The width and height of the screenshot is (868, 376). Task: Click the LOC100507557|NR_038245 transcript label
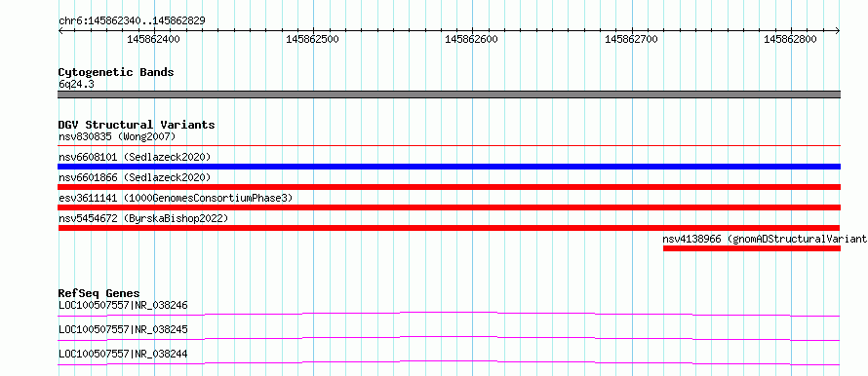(x=123, y=329)
